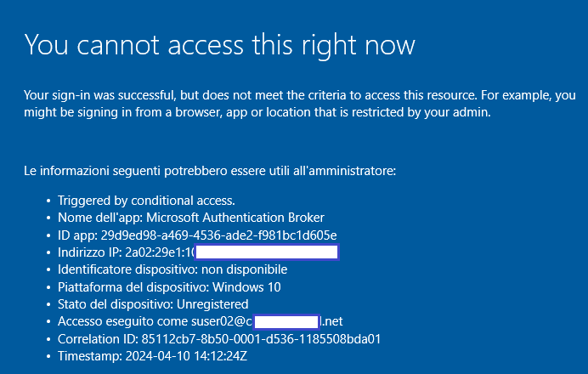Click the Indirizzo IP label
Screen dimensions: 588x374
click(x=89, y=252)
